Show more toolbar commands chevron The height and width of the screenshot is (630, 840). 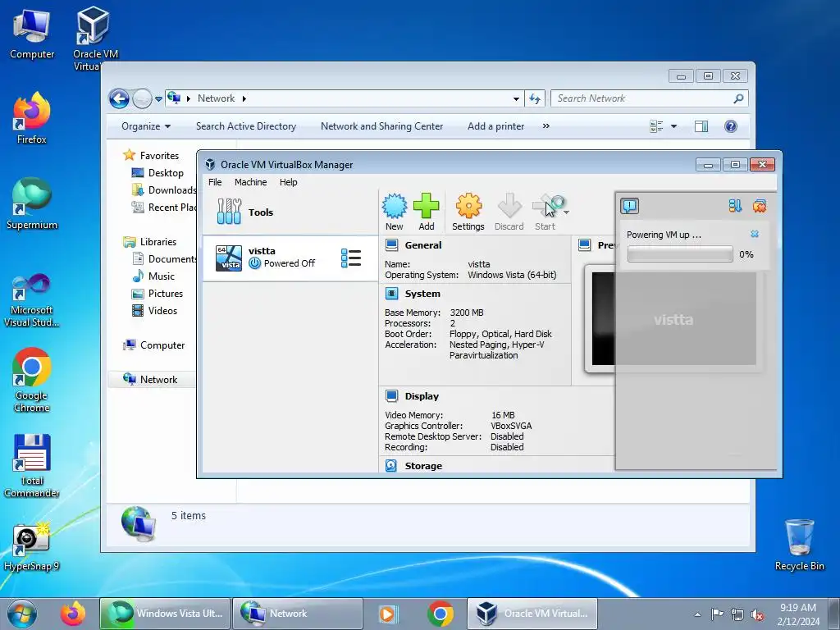click(546, 126)
